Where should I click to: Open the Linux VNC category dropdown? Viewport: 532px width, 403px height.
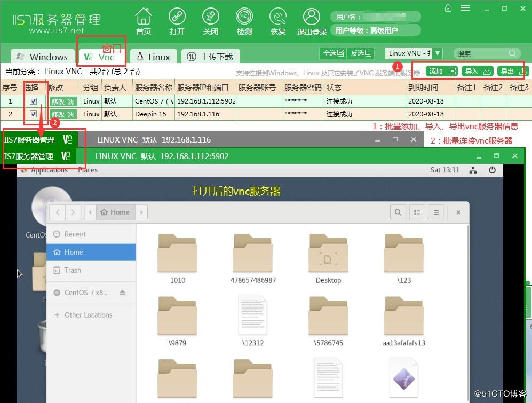click(x=436, y=53)
